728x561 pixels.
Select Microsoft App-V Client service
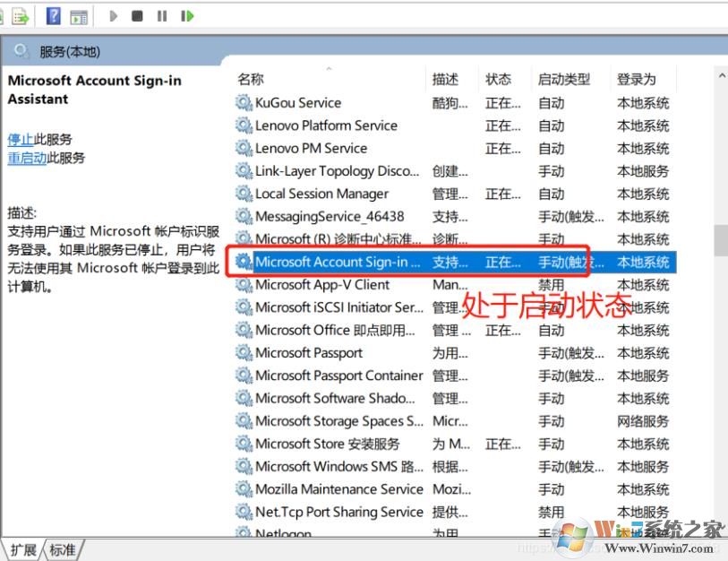tap(322, 284)
